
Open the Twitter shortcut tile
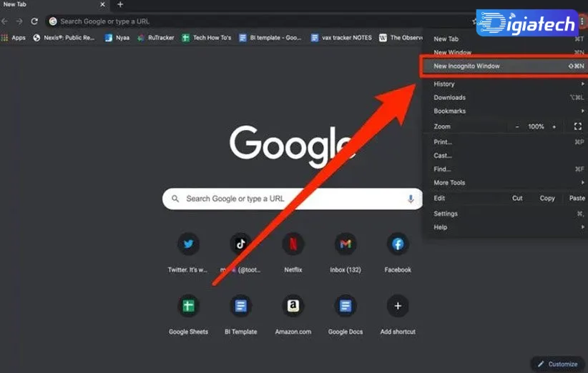tap(188, 244)
